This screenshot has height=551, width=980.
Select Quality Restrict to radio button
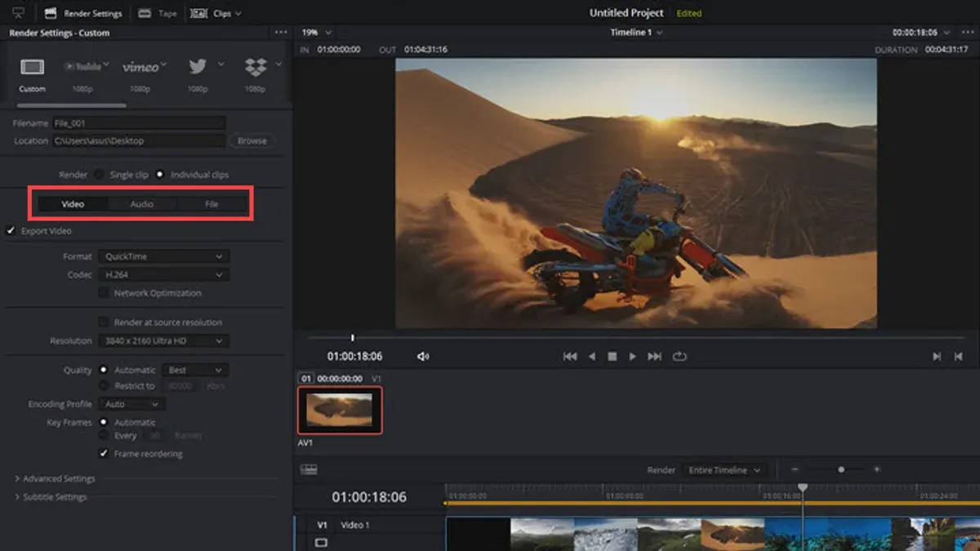coord(104,385)
